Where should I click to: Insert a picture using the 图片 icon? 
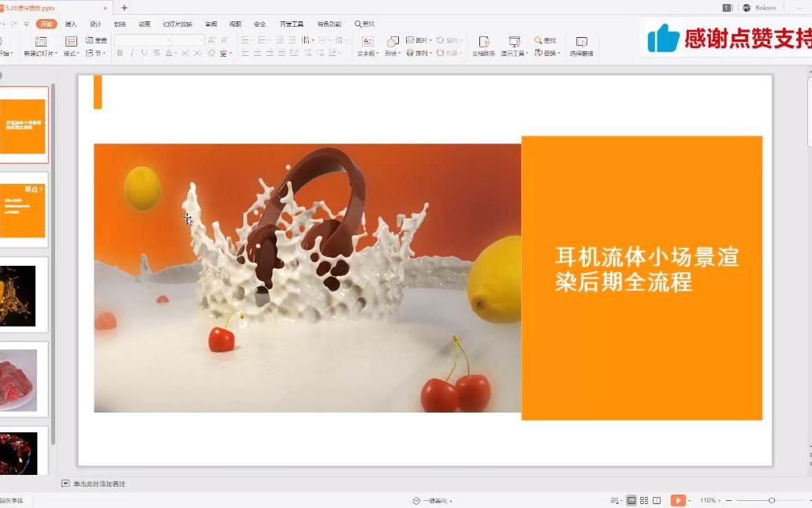(411, 39)
